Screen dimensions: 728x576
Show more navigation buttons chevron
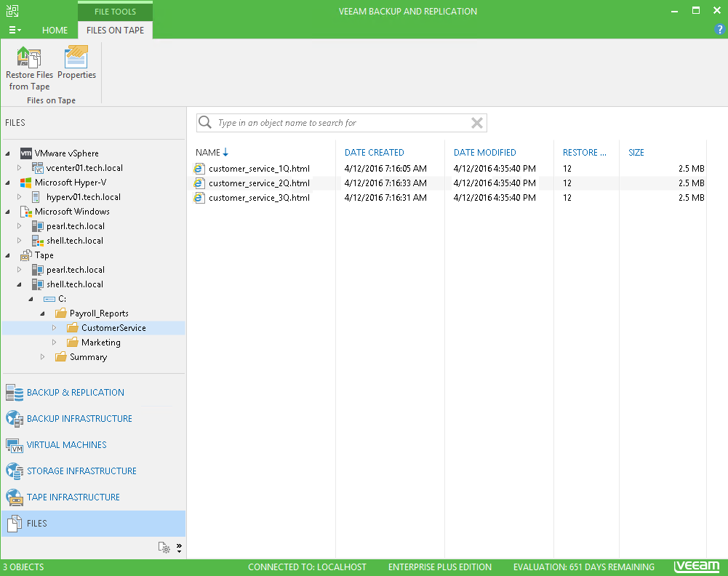click(x=179, y=548)
